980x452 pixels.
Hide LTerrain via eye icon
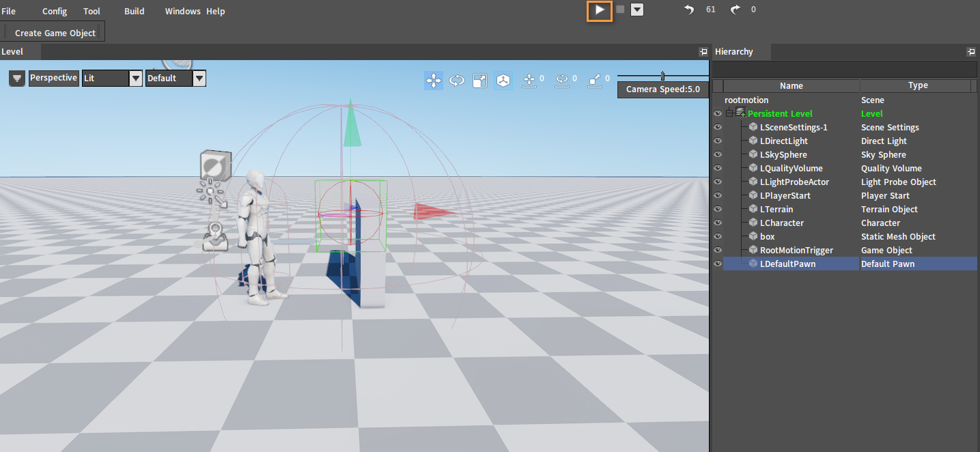pos(718,209)
